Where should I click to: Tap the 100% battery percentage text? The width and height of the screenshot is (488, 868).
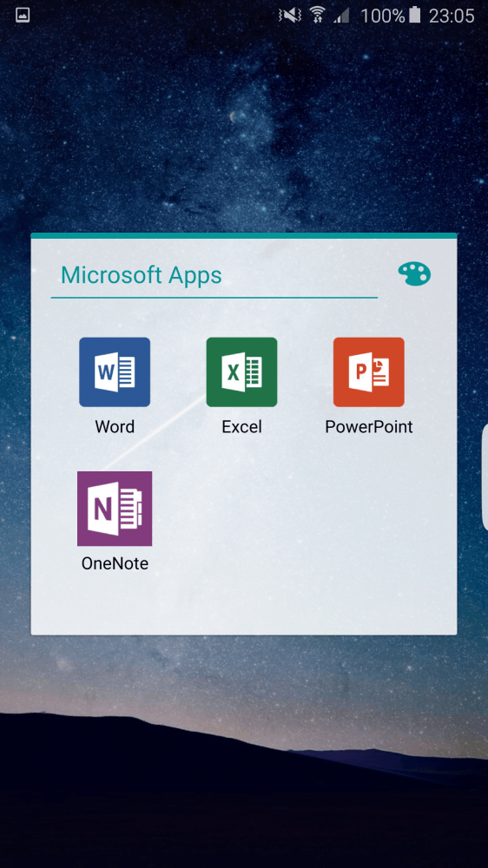click(383, 16)
